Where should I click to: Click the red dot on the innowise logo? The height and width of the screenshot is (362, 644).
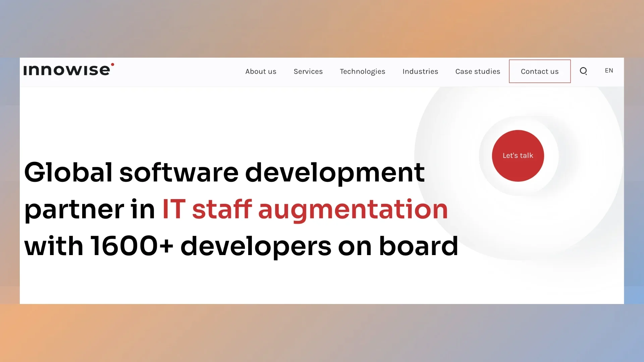(112, 64)
